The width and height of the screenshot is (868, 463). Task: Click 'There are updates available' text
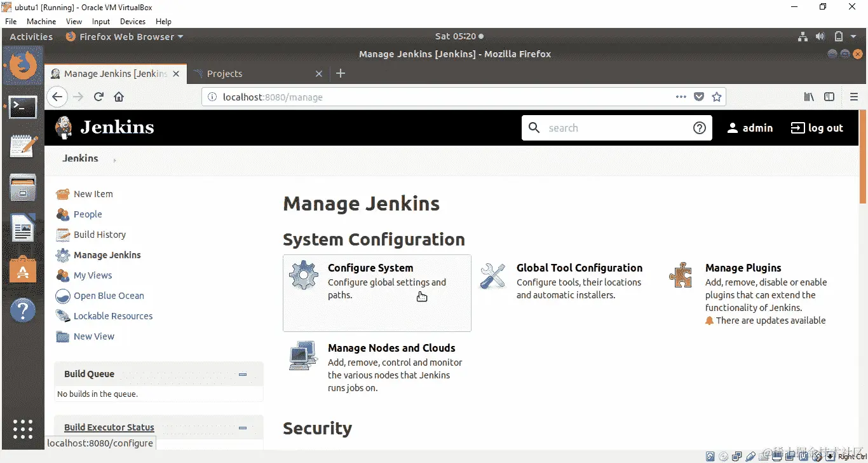pos(771,321)
